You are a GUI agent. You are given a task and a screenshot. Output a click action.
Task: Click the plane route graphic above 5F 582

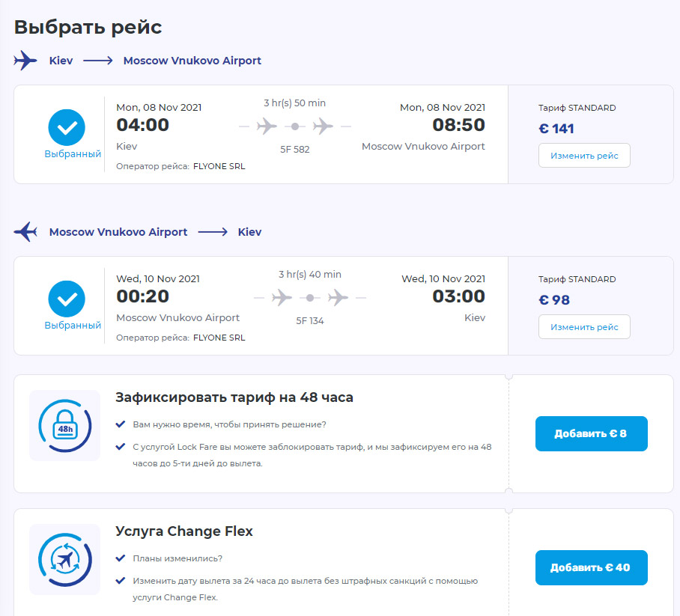click(294, 126)
